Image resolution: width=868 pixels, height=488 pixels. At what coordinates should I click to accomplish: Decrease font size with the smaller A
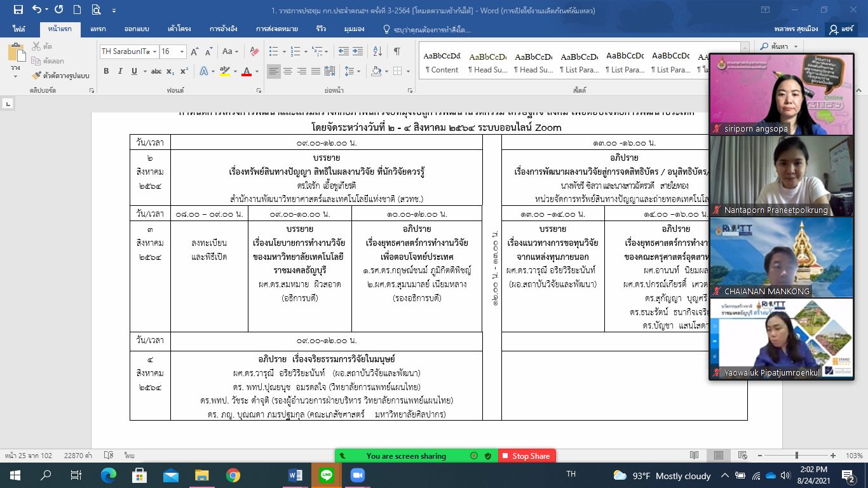(208, 51)
